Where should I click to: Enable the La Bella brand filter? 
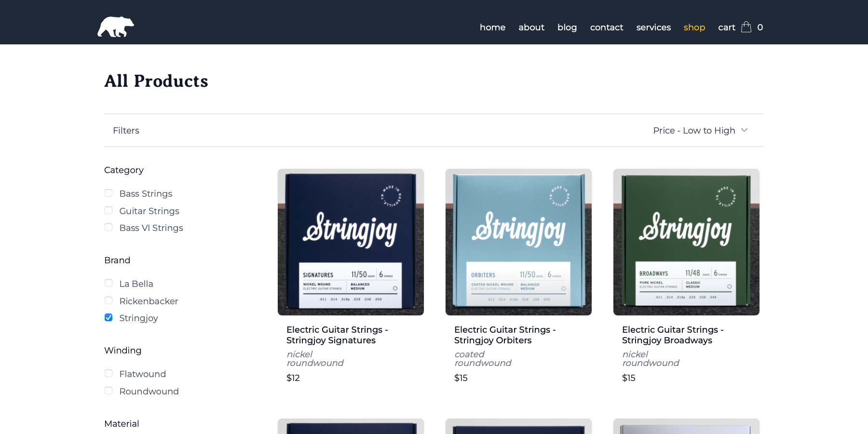(108, 283)
